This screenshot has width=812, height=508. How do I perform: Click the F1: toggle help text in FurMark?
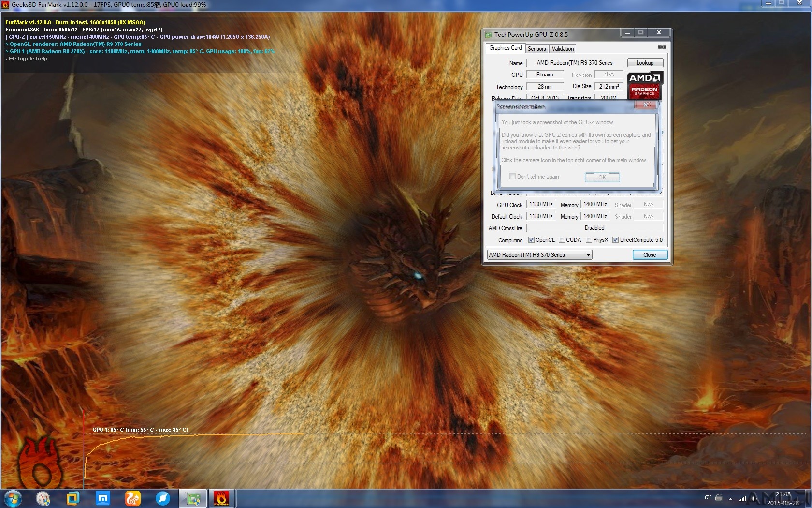pyautogui.click(x=27, y=59)
